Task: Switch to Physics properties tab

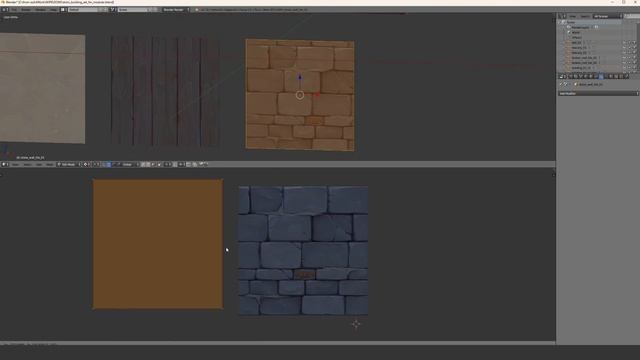Action: tap(627, 77)
